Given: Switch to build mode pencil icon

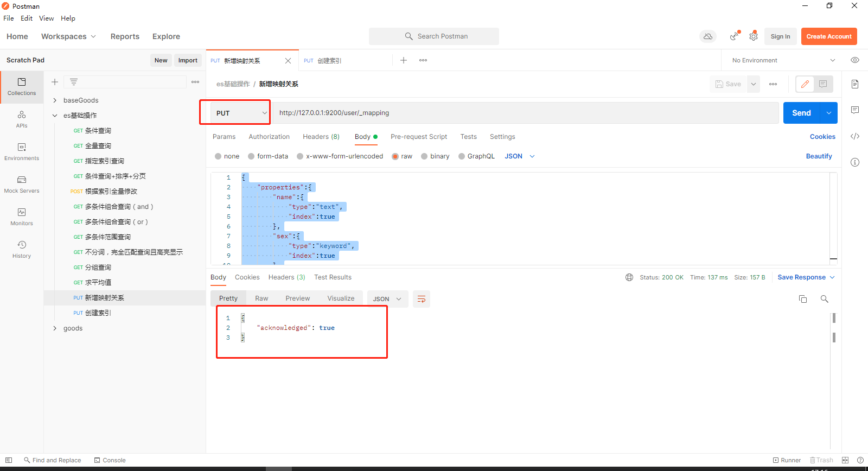Looking at the screenshot, I should pyautogui.click(x=805, y=84).
